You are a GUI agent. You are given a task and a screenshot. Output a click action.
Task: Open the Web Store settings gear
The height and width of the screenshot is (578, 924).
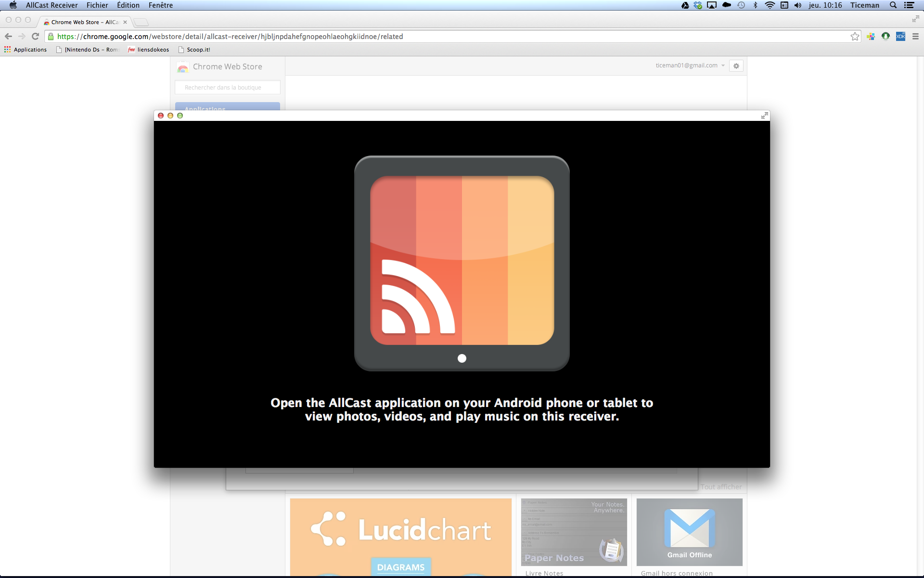coord(736,66)
